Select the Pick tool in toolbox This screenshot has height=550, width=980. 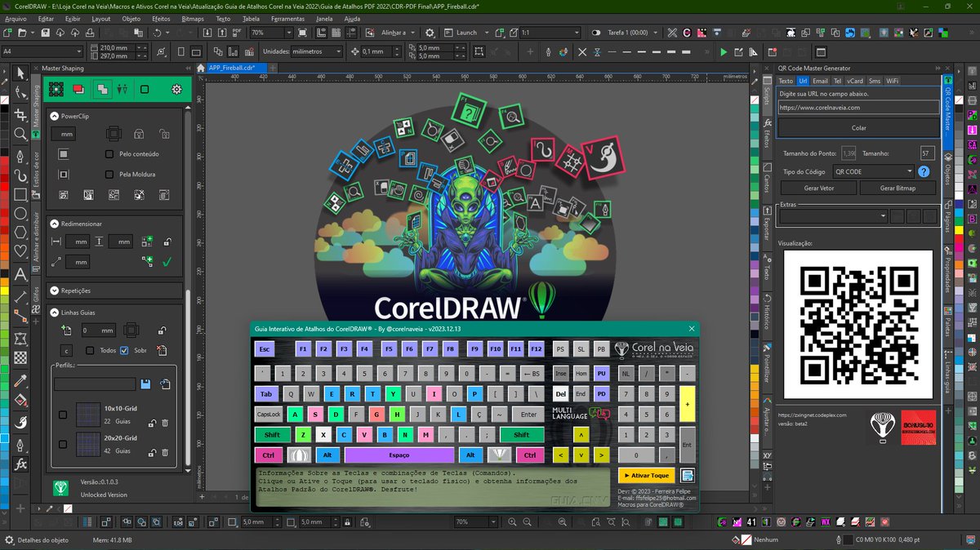pos(21,73)
